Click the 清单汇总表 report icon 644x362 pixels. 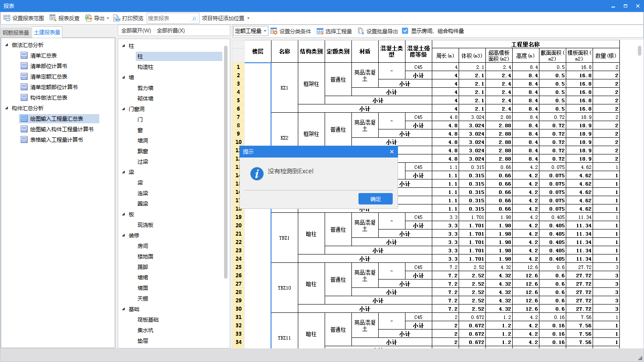coord(24,55)
